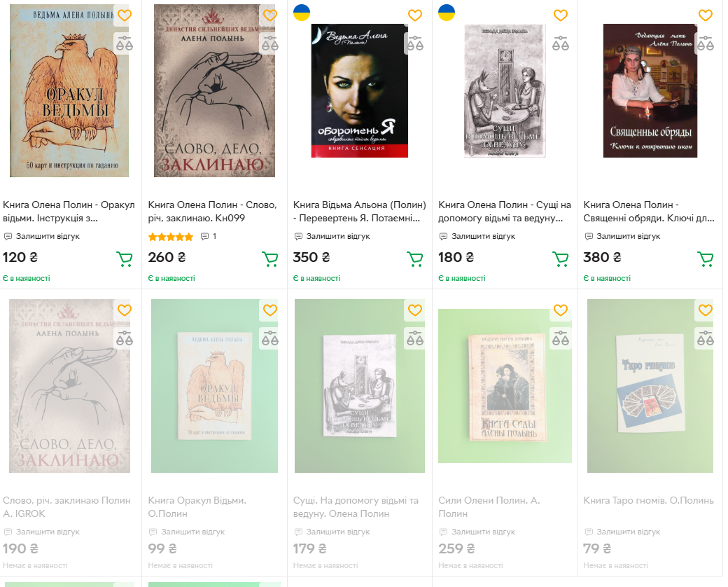Click the 'Священные обряды' cover thumbnail

point(650,90)
